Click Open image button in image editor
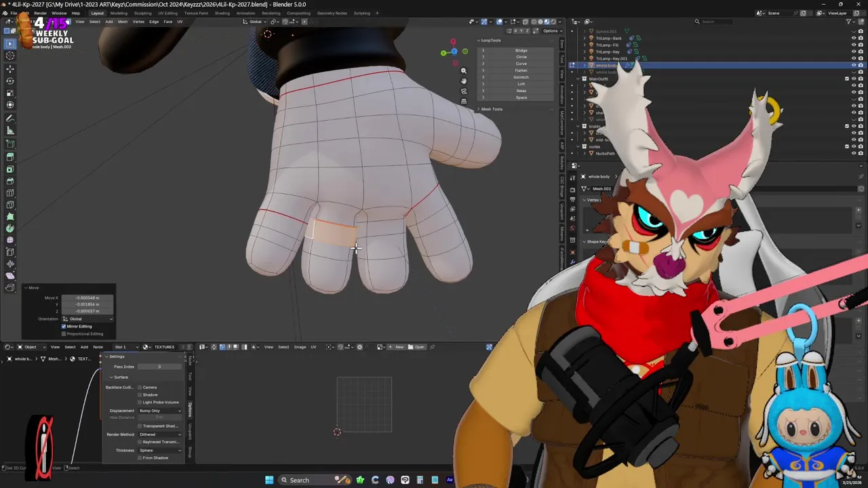Screen dimensions: 868x488 click(x=416, y=347)
